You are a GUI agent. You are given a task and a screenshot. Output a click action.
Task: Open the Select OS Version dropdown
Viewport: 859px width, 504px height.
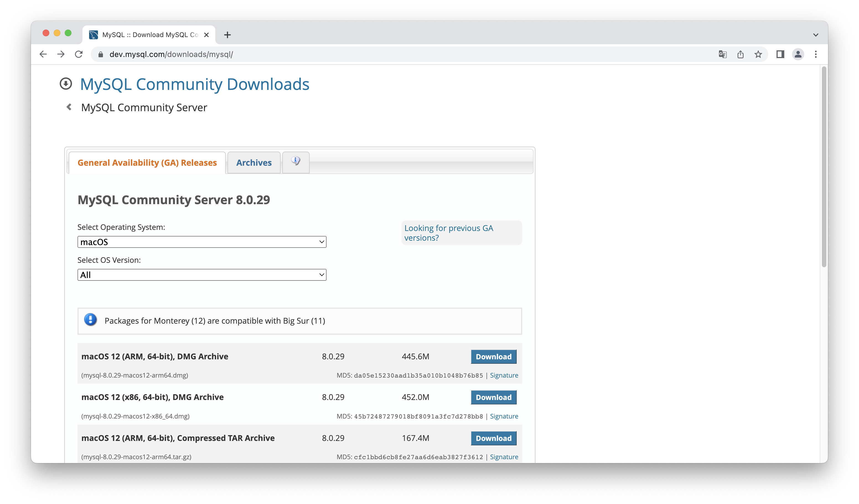(202, 275)
